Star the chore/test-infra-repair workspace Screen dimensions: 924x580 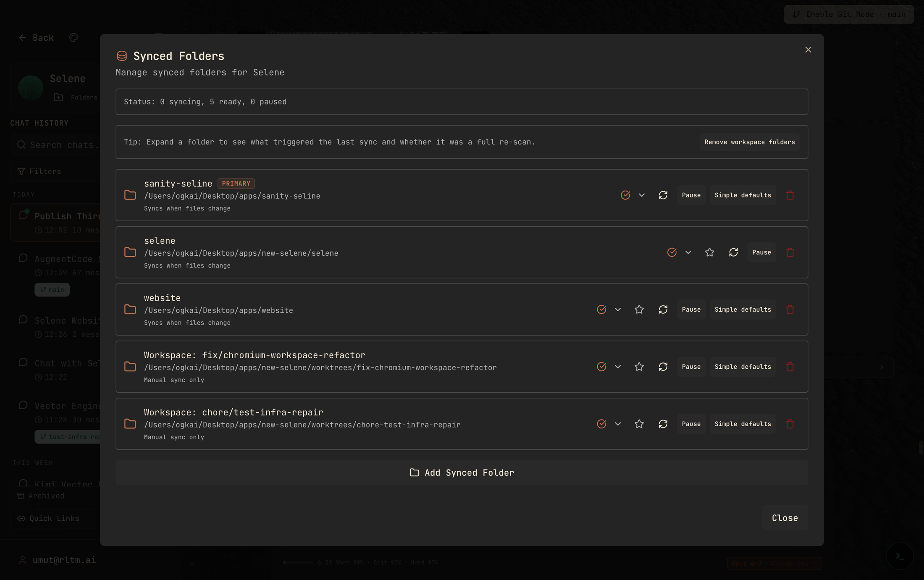pos(639,424)
